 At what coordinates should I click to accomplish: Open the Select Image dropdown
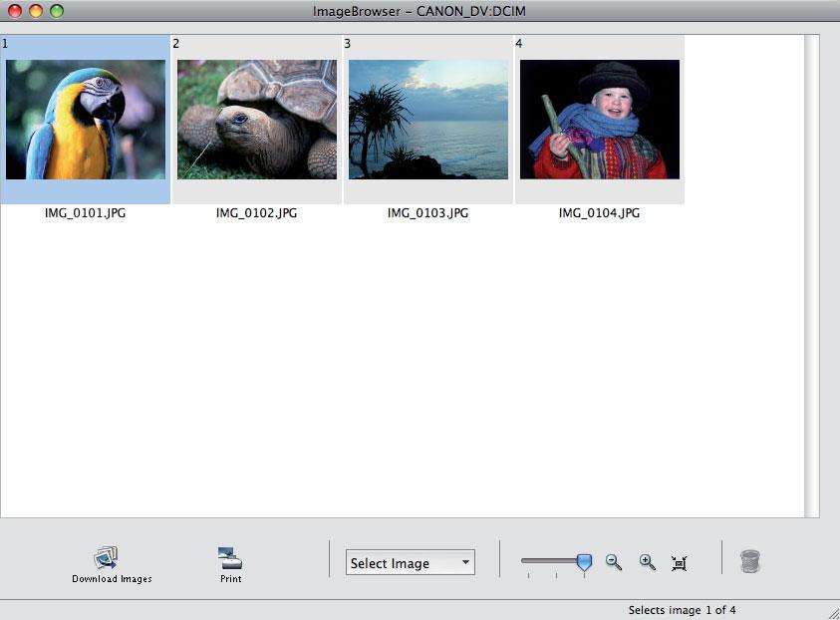(x=411, y=562)
